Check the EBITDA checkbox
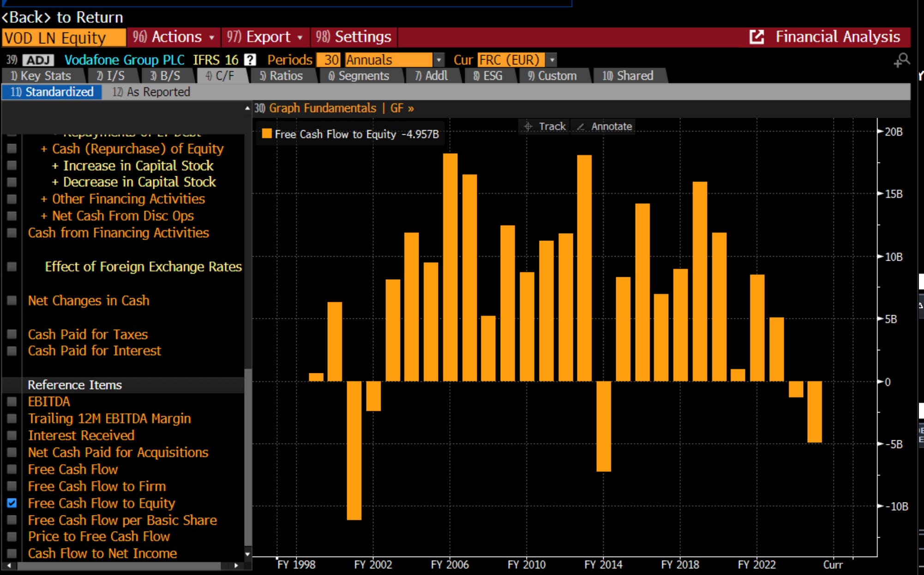 [12, 401]
